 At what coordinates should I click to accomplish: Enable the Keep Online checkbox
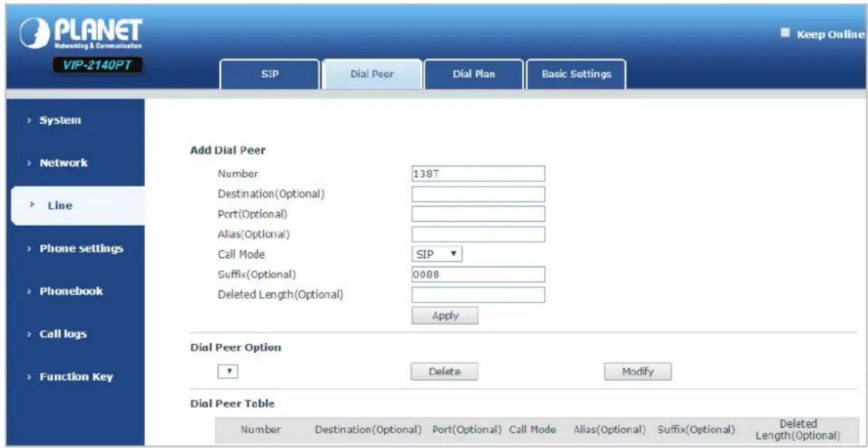coord(784,32)
